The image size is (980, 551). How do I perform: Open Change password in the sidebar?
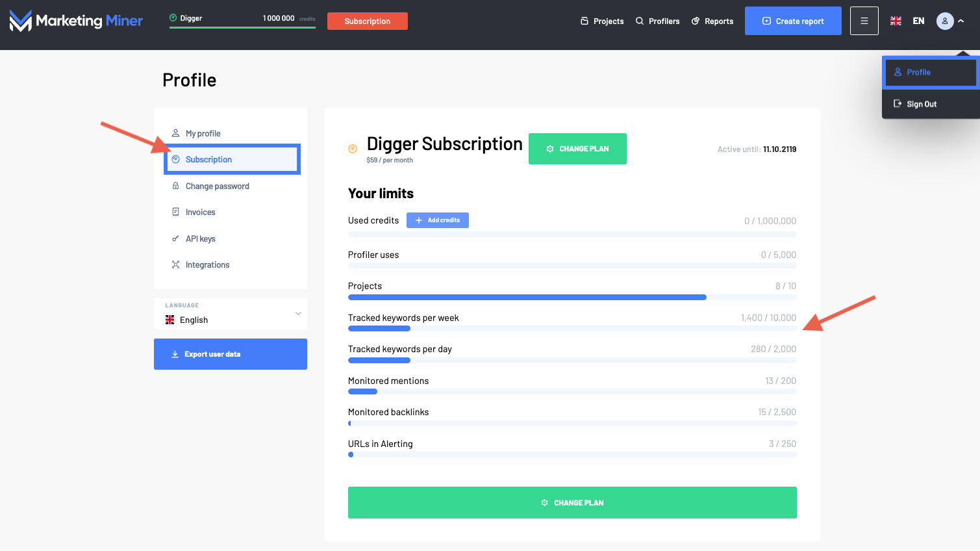pyautogui.click(x=231, y=186)
